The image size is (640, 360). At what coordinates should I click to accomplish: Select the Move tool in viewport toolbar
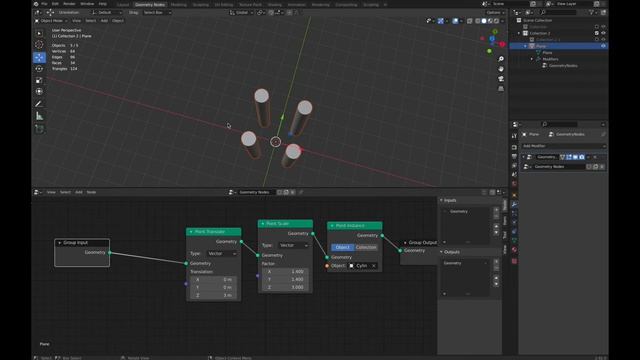click(x=39, y=57)
